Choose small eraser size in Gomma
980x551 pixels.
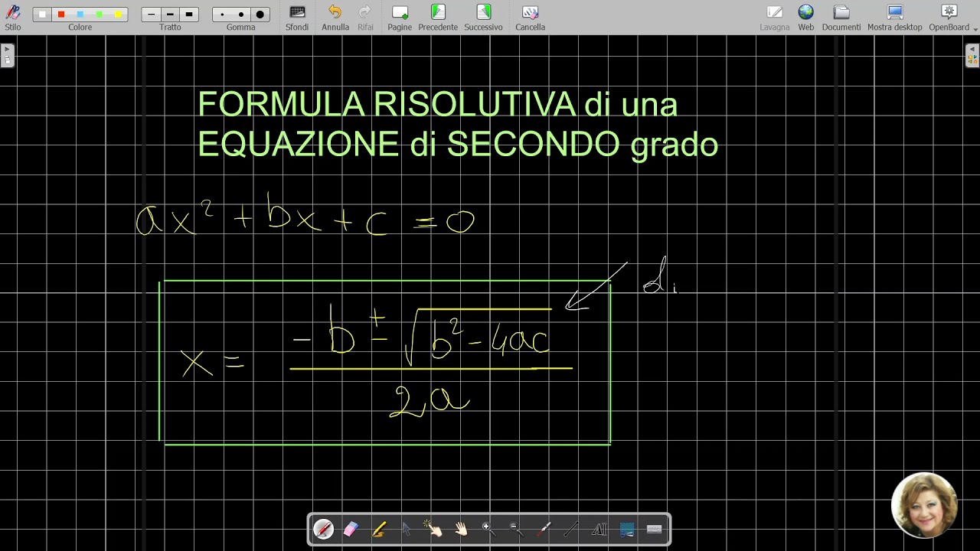pos(222,14)
